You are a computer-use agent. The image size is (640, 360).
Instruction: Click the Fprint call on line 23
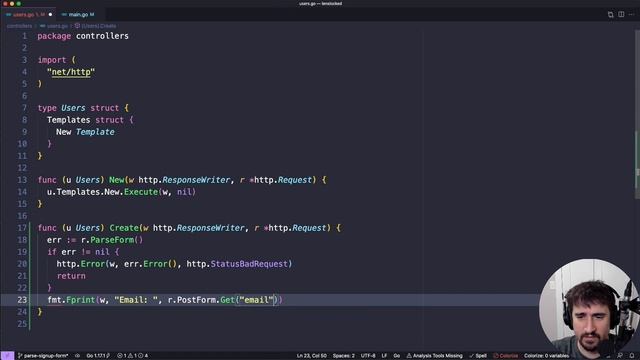click(x=80, y=300)
